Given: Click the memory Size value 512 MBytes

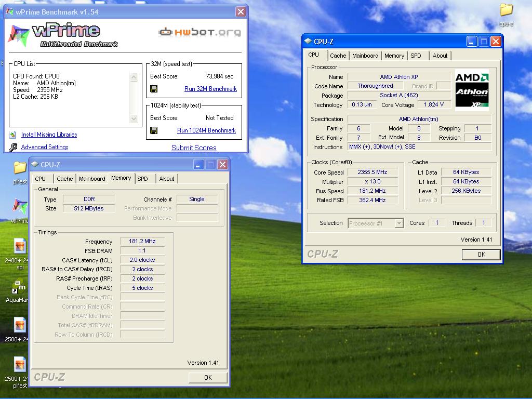Looking at the screenshot, I should 89,209.
